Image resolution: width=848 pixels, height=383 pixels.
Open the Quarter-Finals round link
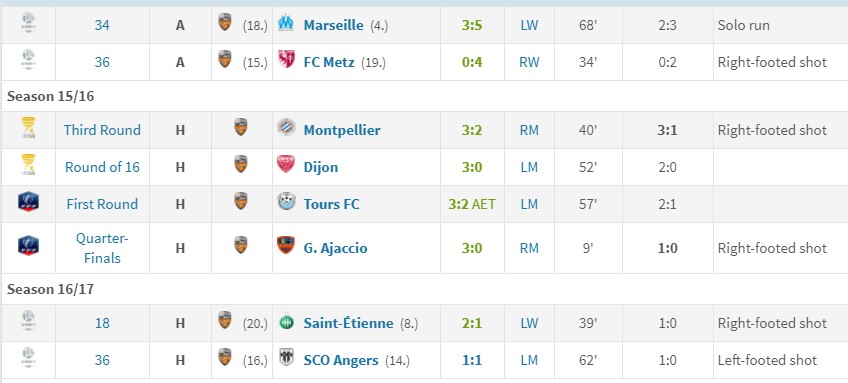click(102, 248)
